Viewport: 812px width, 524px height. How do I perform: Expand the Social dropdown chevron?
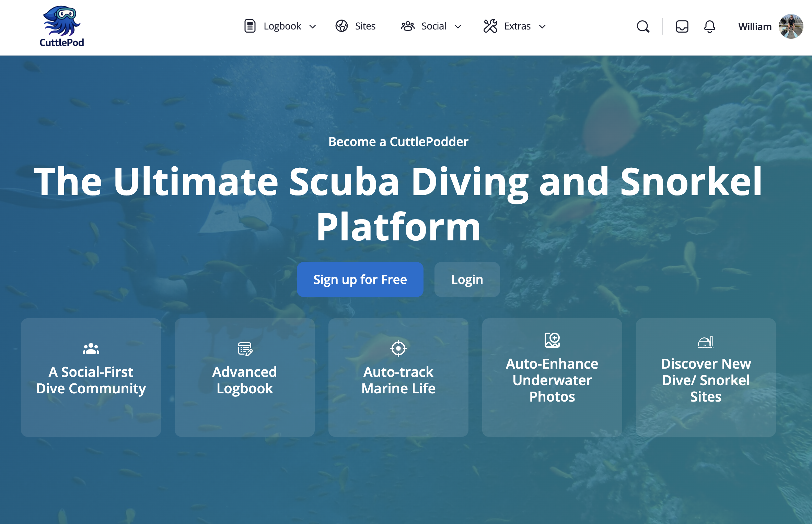458,26
